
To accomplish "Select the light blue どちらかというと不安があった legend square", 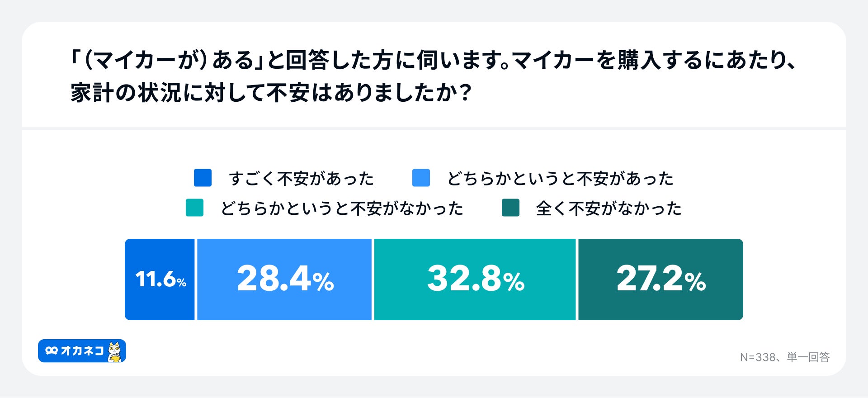I will point(421,178).
